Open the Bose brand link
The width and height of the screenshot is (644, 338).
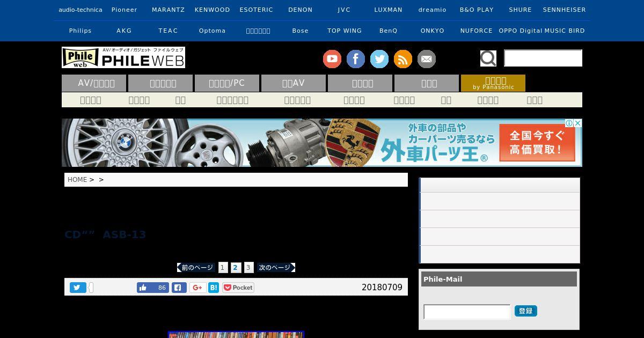301,31
